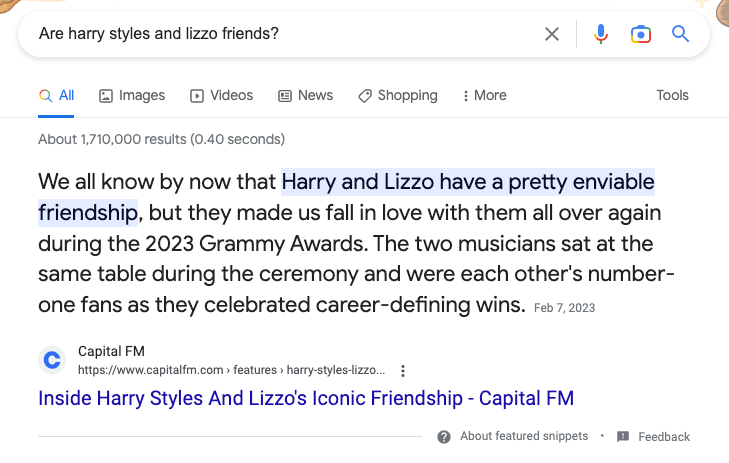729x463 pixels.
Task: Click the Feedback link text
Action: pyautogui.click(x=664, y=437)
